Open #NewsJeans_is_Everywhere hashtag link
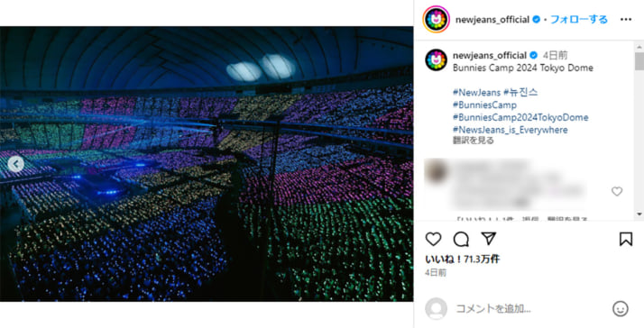Viewport: 644px width, 328px height. click(x=511, y=130)
